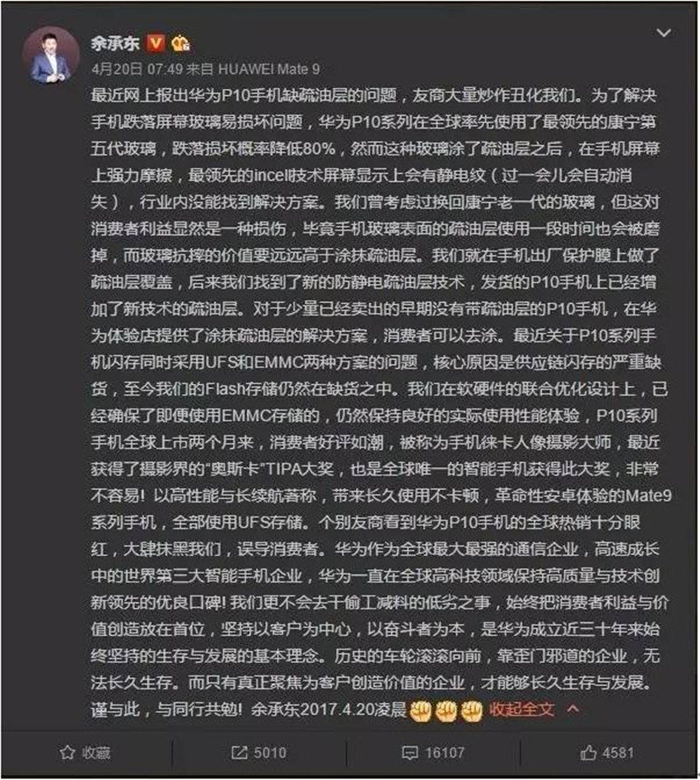Click the orange V verified badge
The height and width of the screenshot is (780, 700).
156,44
